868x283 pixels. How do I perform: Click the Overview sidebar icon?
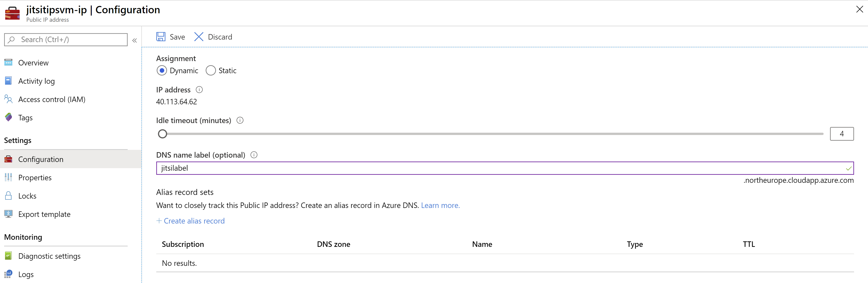point(8,63)
